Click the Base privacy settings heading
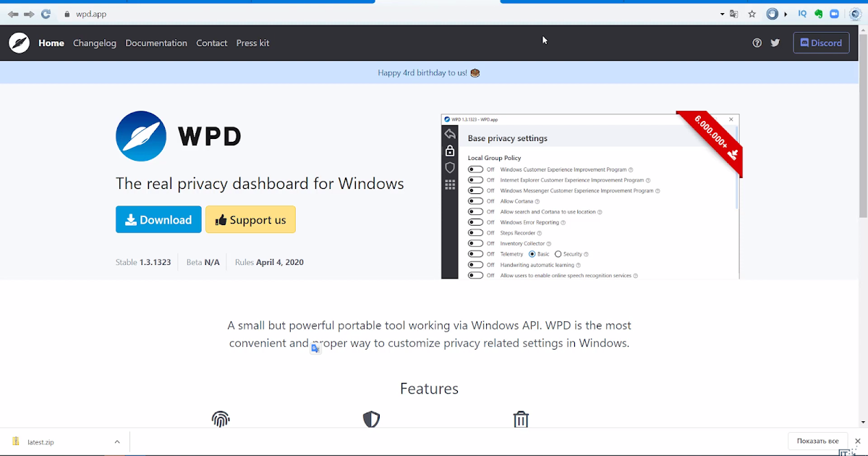This screenshot has height=456, width=868. [508, 138]
